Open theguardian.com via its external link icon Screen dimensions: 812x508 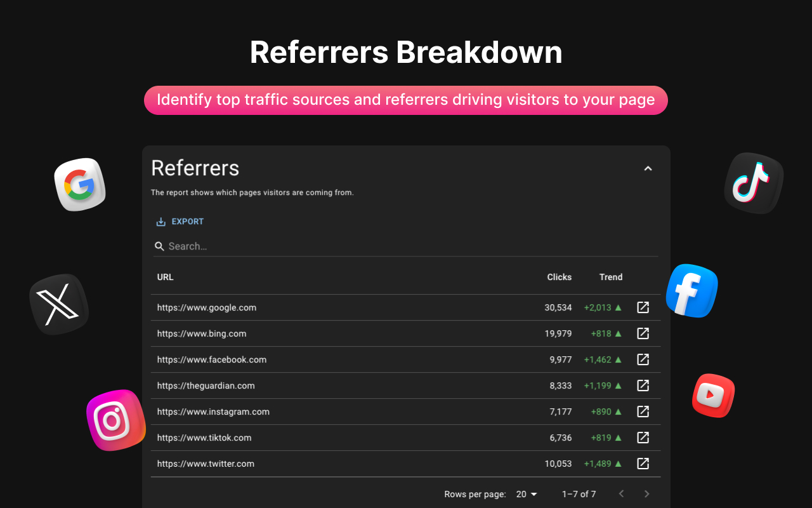point(643,385)
